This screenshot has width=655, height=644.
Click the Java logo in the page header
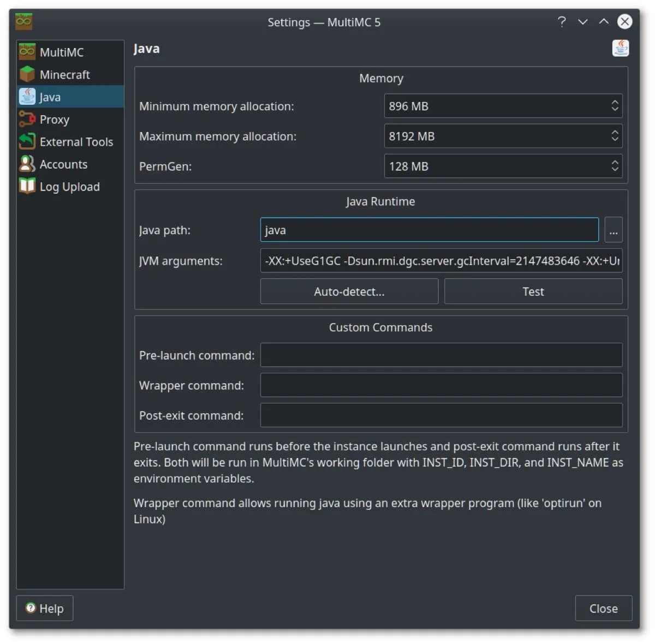(x=621, y=48)
